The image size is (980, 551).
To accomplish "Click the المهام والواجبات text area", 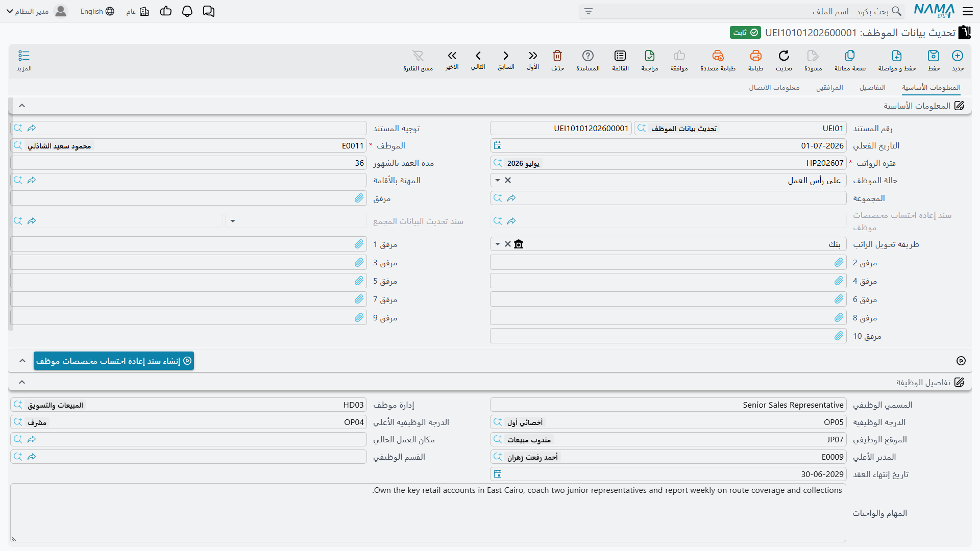I will (428, 513).
